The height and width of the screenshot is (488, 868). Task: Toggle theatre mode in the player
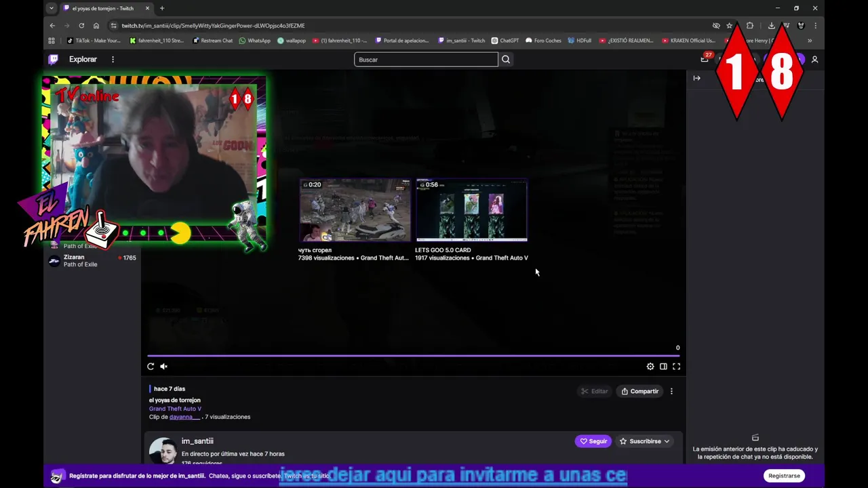pyautogui.click(x=663, y=367)
